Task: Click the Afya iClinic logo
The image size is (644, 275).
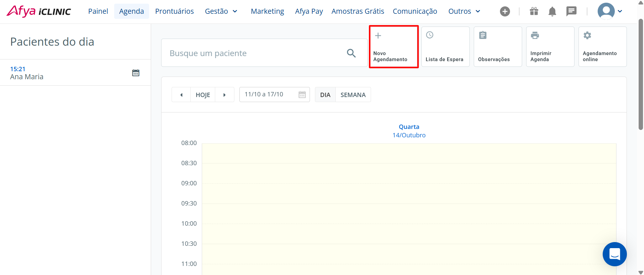Action: pos(39,11)
